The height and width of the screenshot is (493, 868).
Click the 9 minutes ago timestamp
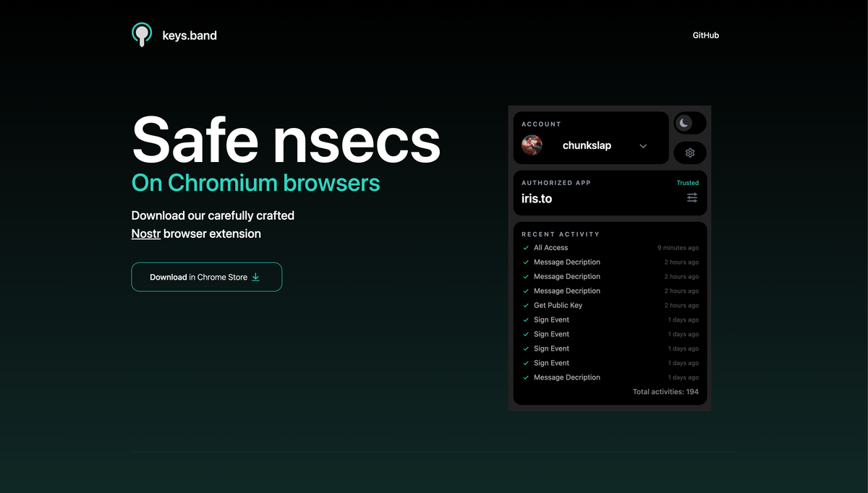coord(678,247)
